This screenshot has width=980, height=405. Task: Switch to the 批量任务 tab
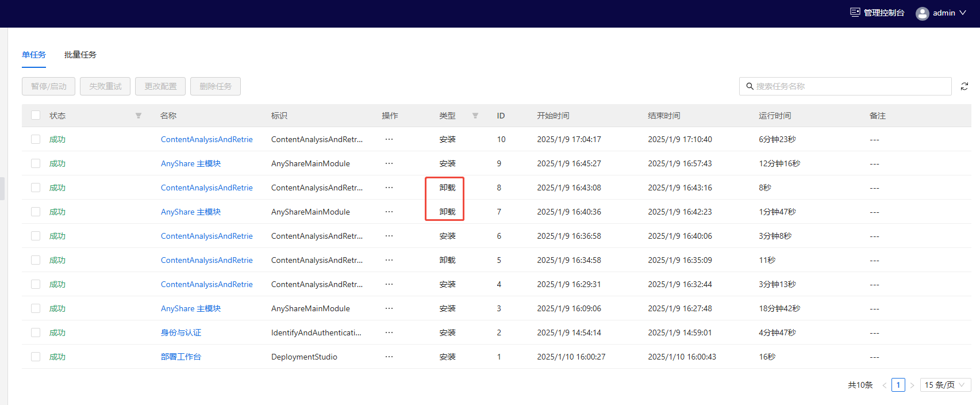[x=80, y=55]
